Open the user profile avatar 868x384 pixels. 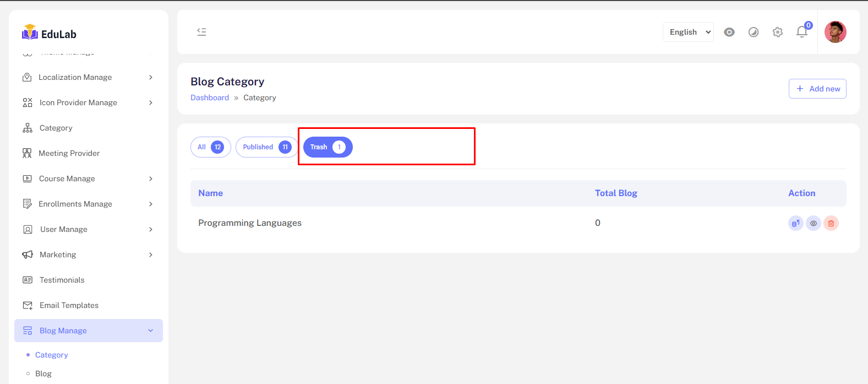click(835, 32)
